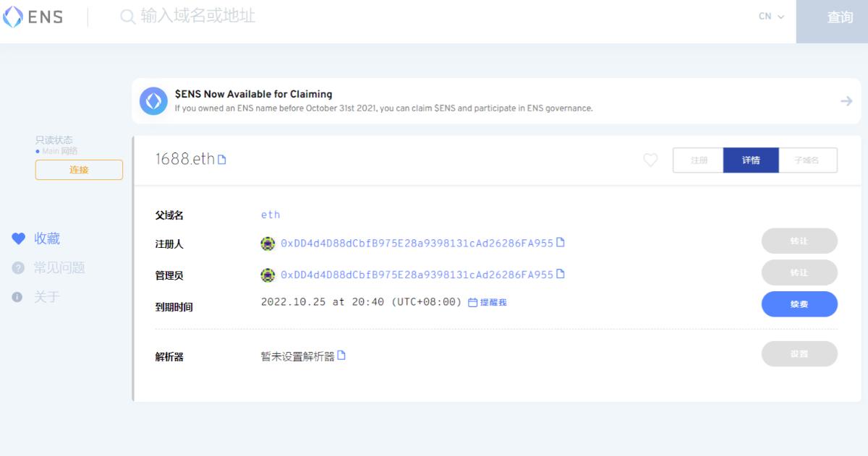Screen dimensions: 868x456
Task: Copy the unset resolver icon
Action: [341, 356]
